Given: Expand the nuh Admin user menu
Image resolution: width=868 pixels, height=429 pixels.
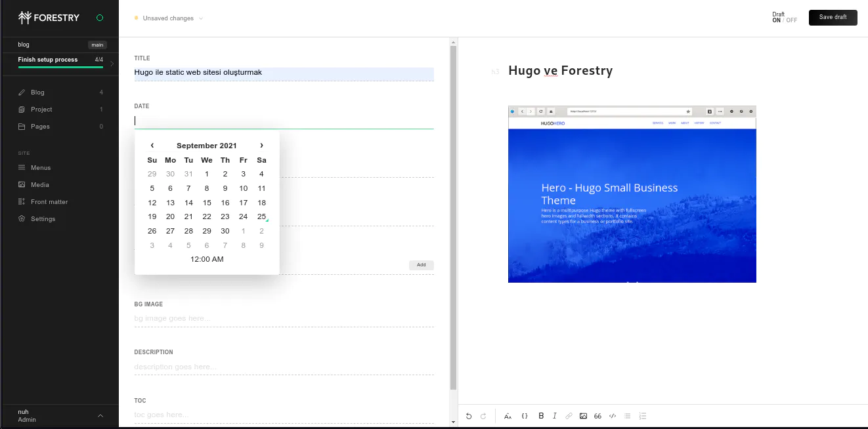Looking at the screenshot, I should coord(100,415).
